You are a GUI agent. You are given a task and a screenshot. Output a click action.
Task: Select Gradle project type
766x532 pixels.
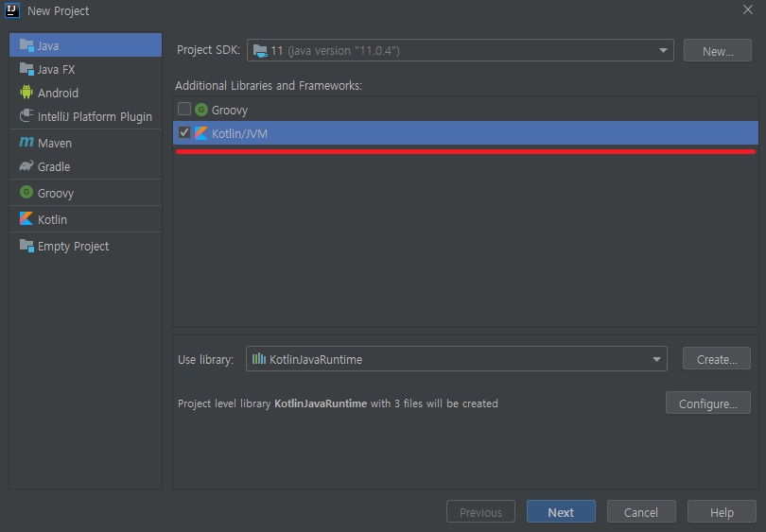click(x=85, y=166)
